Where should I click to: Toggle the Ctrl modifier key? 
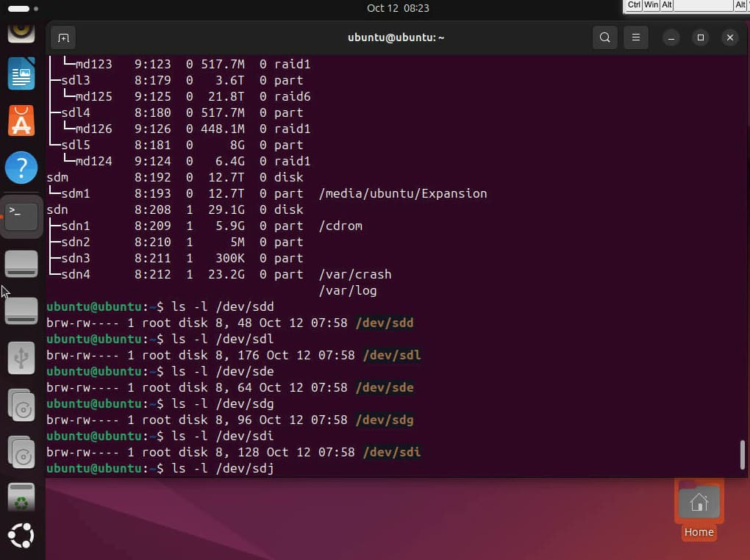coord(634,5)
